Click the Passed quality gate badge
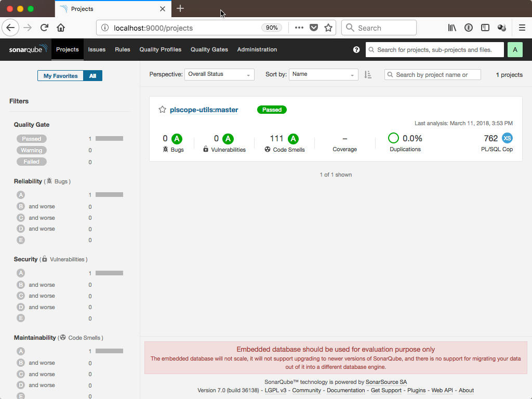Image resolution: width=532 pixels, height=399 pixels. pyautogui.click(x=272, y=110)
